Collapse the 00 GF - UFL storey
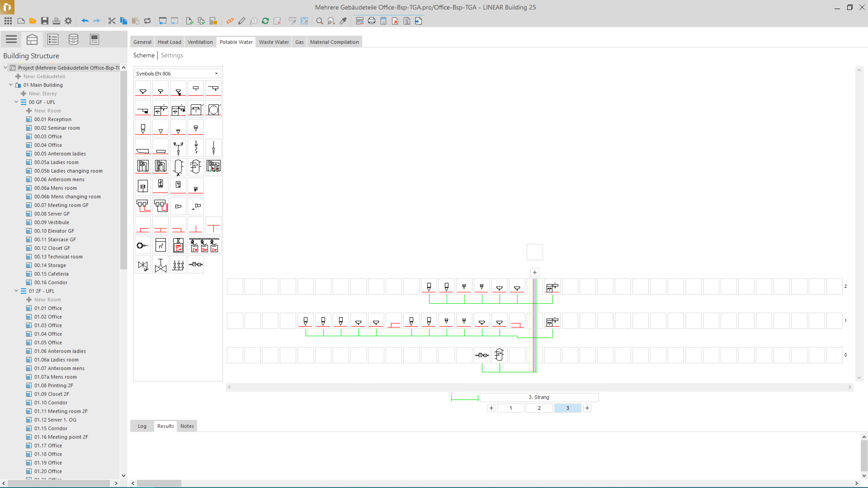Image resolution: width=868 pixels, height=488 pixels. [x=16, y=102]
